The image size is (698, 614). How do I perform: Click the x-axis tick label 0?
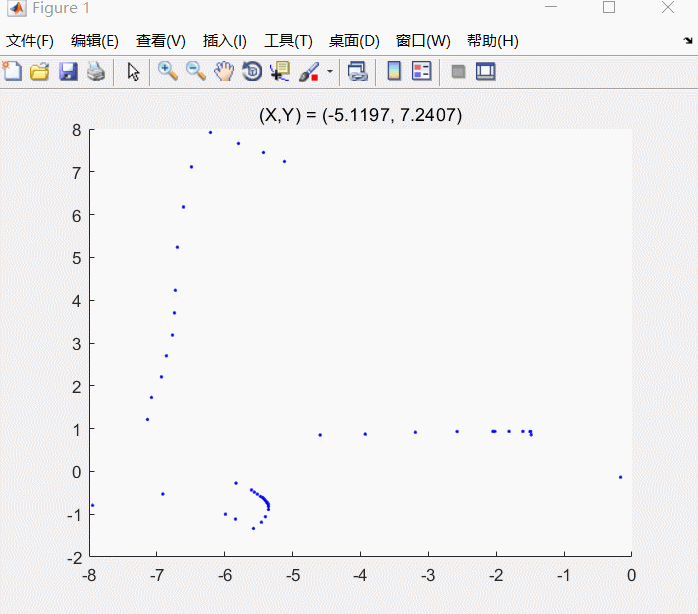point(631,575)
